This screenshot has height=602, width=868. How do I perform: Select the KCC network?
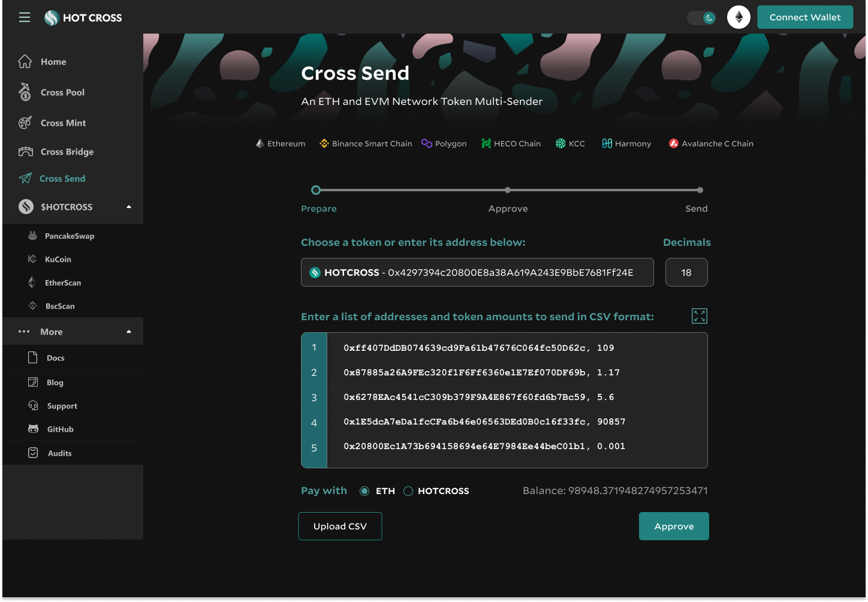tap(570, 143)
